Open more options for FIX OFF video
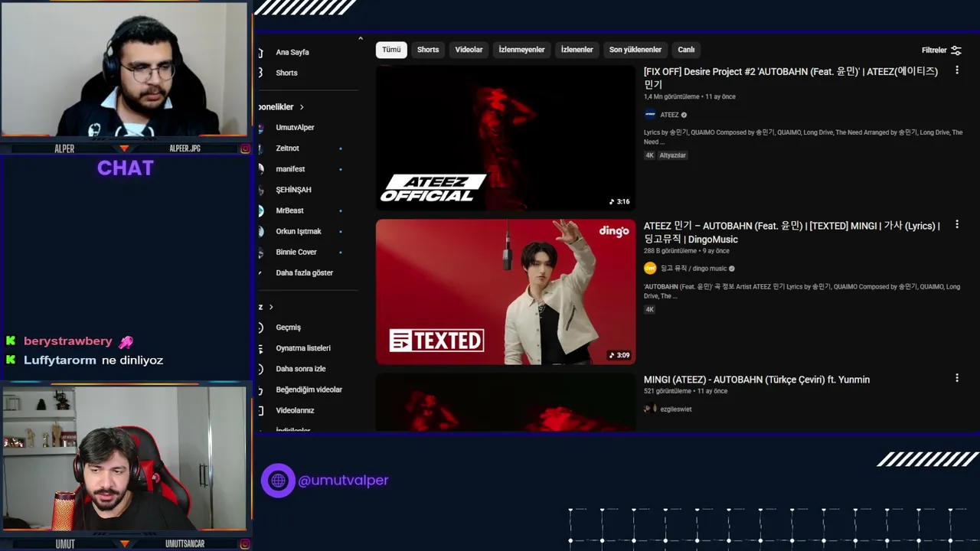980x551 pixels. tap(956, 70)
